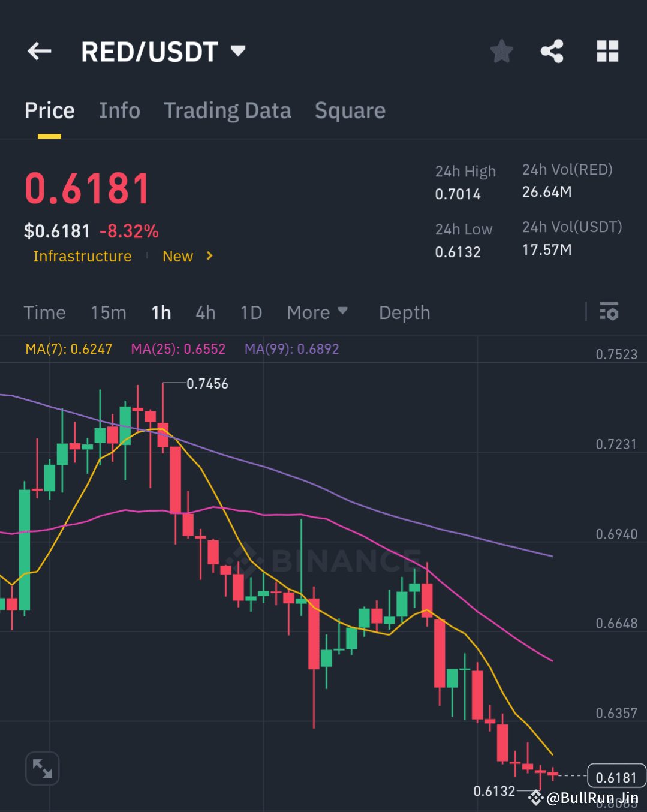647x812 pixels.
Task: Select the Depth view option
Action: click(x=404, y=312)
